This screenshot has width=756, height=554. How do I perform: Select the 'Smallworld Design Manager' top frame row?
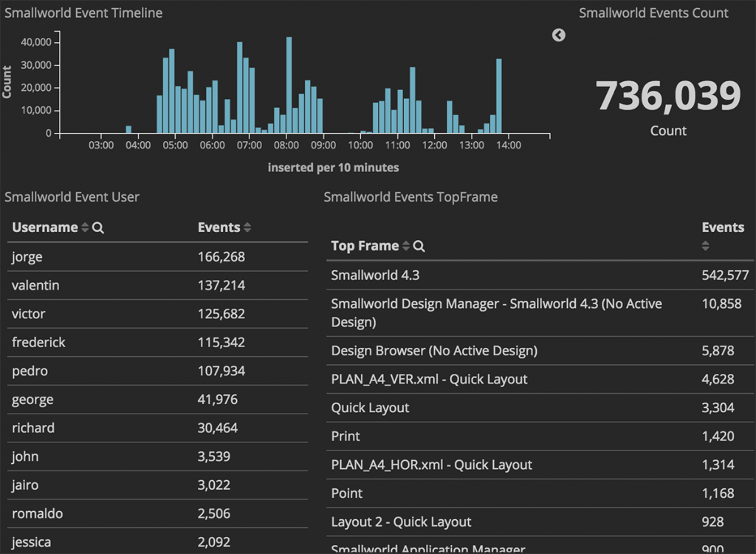(540, 312)
